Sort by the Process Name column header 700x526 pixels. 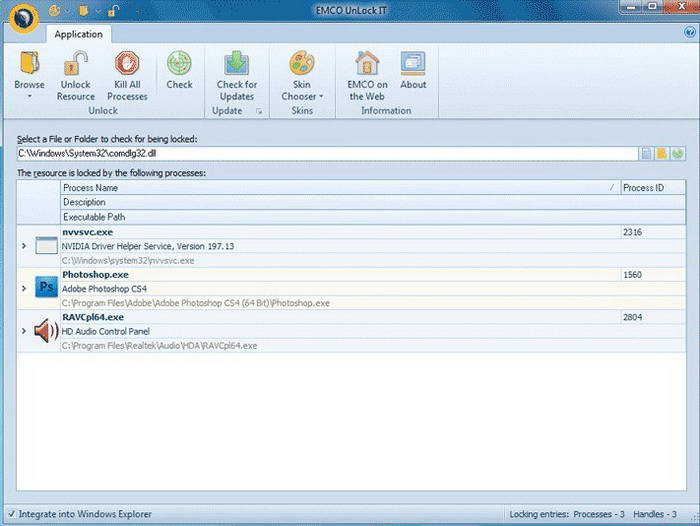point(340,188)
